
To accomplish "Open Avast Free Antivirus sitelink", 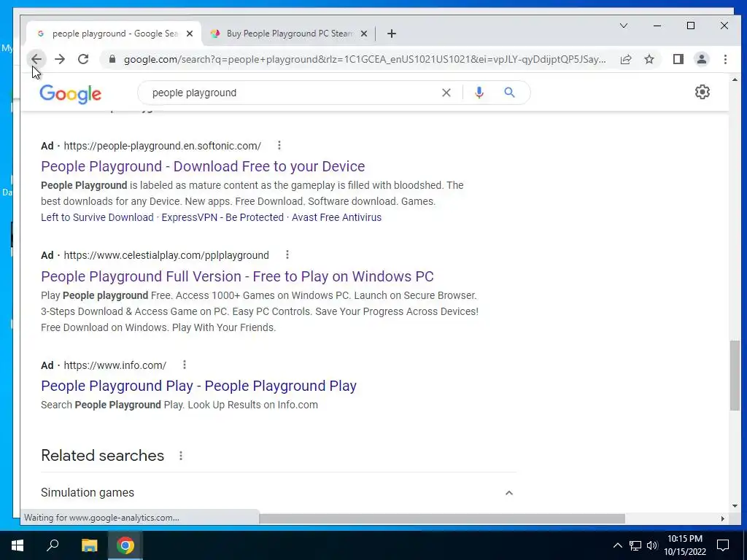I will (336, 217).
